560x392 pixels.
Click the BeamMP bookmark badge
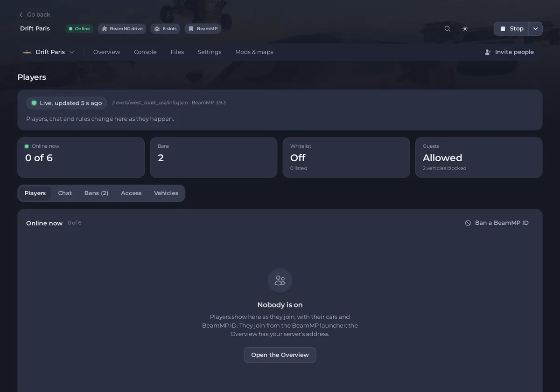coord(203,29)
